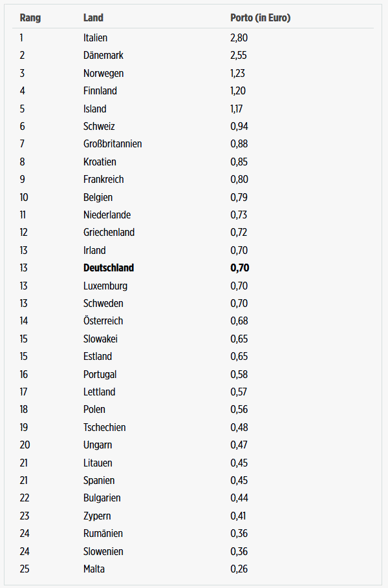Screen dimensions: 388x588
Task: Select the Luxemburg entry
Action: 105,286
